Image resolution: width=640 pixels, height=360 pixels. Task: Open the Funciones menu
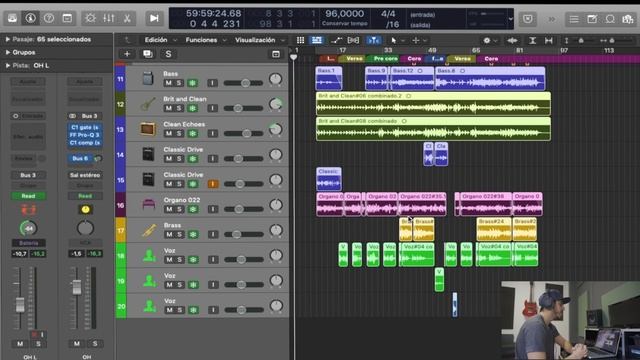coord(205,40)
